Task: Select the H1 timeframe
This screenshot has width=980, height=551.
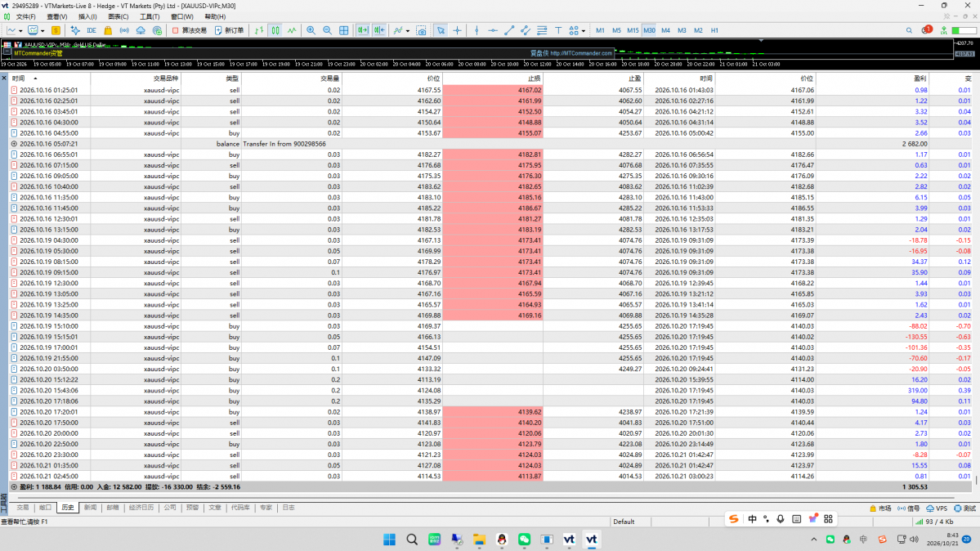Action: pos(714,30)
